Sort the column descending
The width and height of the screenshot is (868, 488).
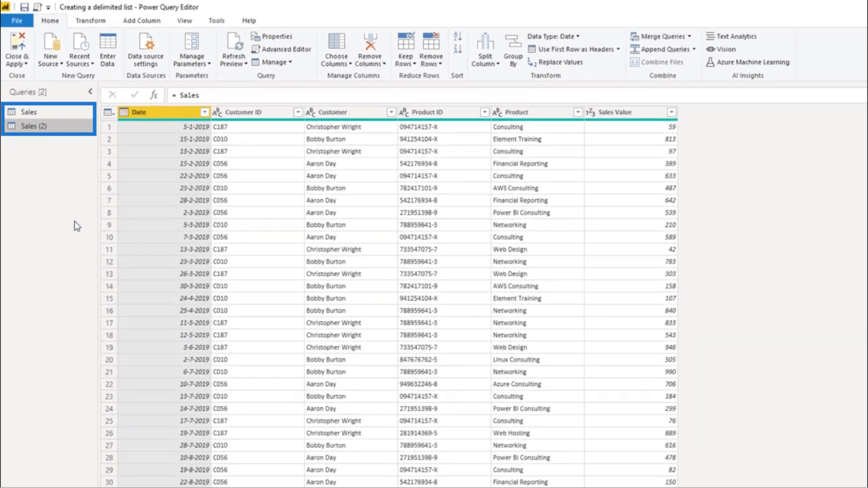[457, 49]
